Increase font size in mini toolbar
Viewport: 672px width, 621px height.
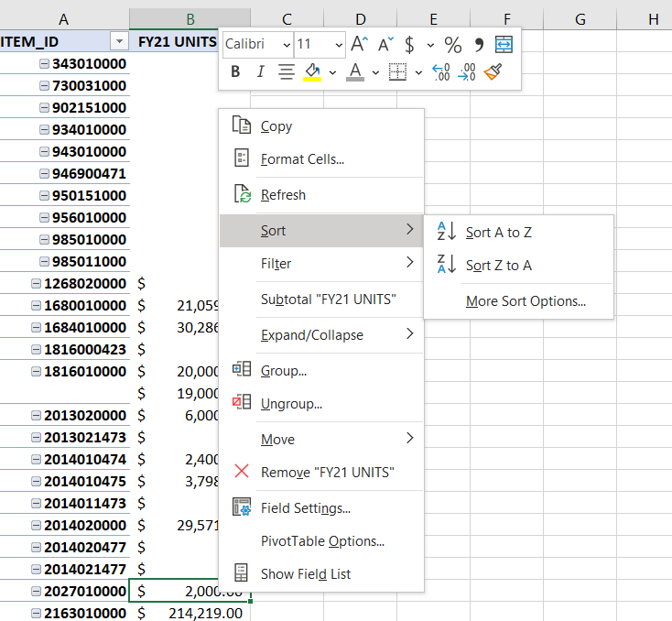(x=359, y=44)
